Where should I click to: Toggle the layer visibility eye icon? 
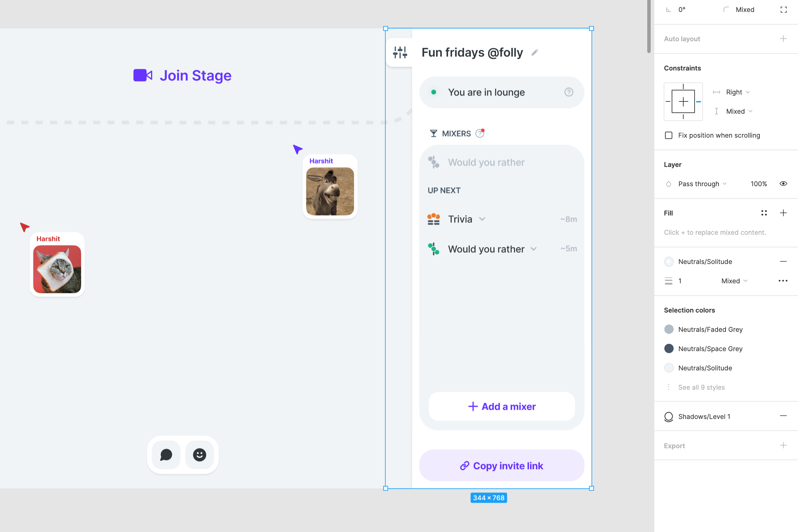(783, 184)
